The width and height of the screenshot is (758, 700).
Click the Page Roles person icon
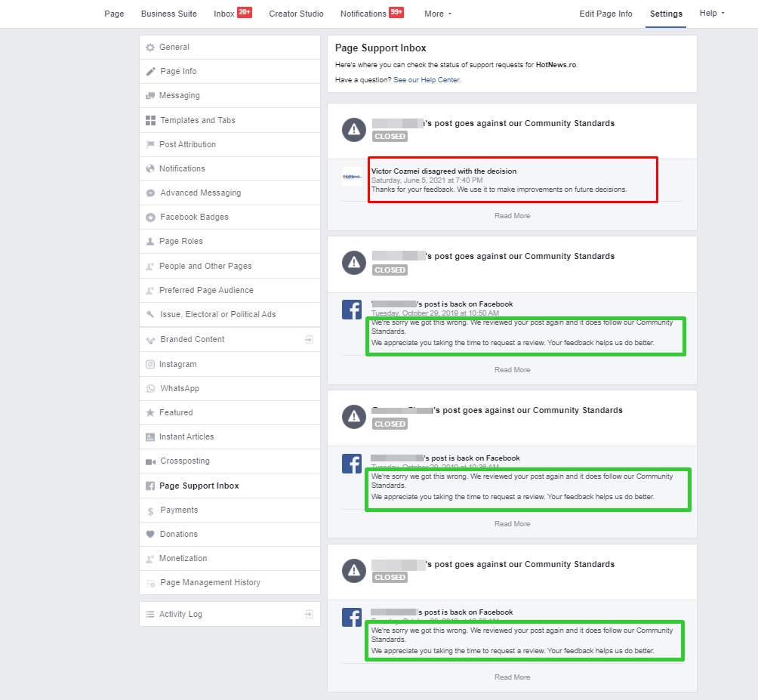pos(150,242)
